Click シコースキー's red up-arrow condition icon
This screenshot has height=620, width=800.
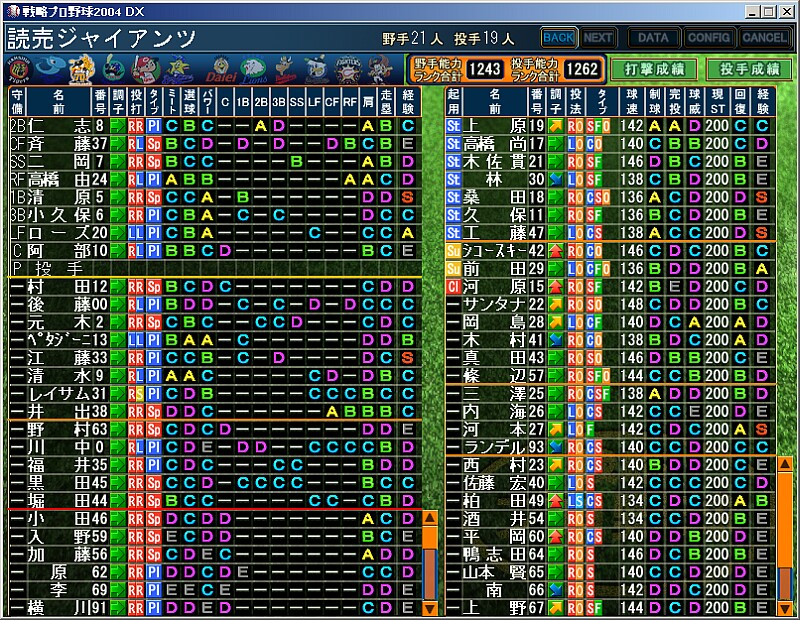click(556, 251)
